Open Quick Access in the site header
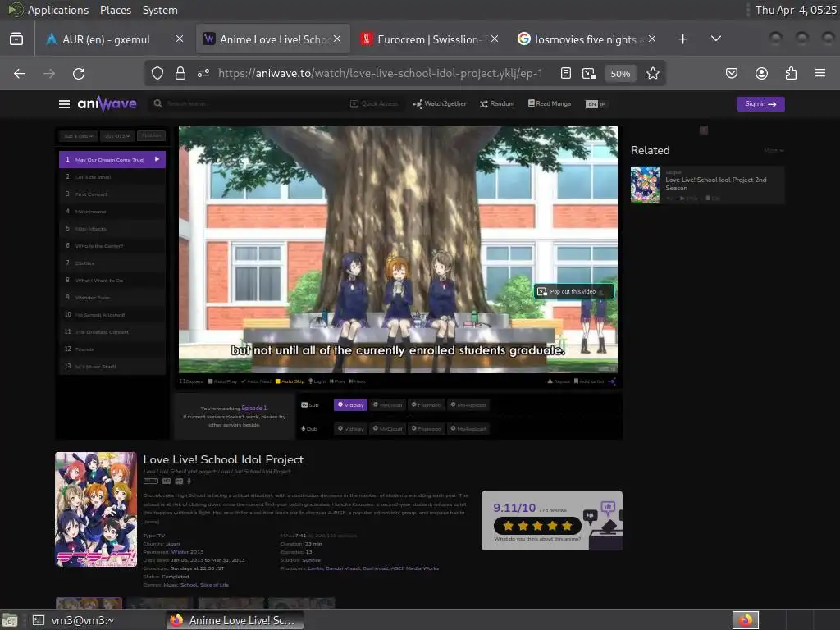This screenshot has height=630, width=840. [374, 103]
